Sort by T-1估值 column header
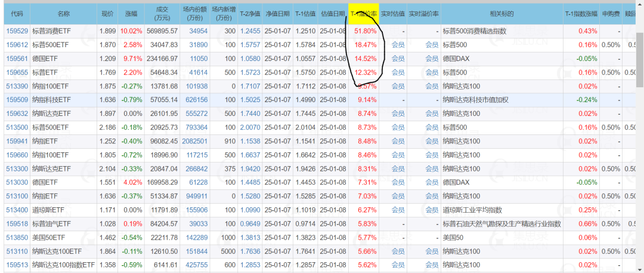 click(x=305, y=14)
